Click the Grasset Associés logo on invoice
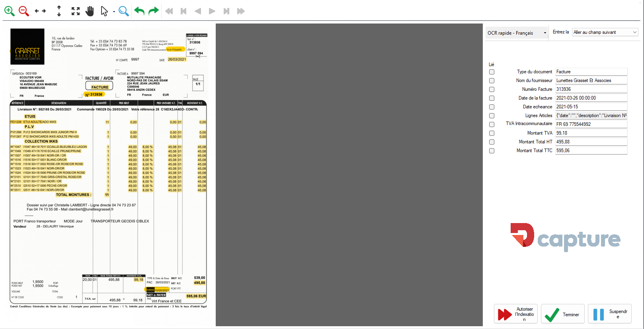 27,47
